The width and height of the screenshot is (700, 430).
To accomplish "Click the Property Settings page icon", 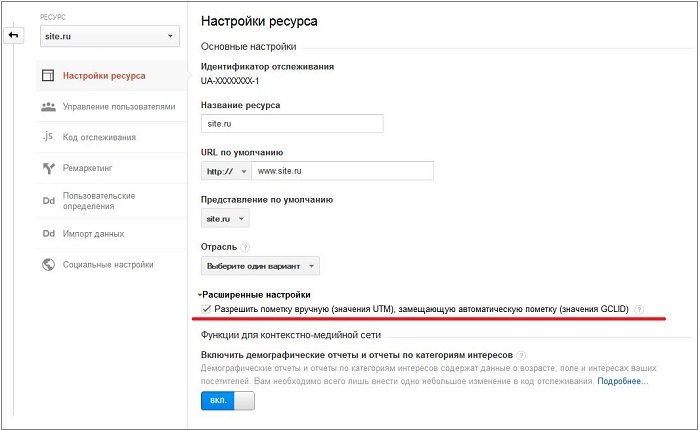I will (x=47, y=75).
